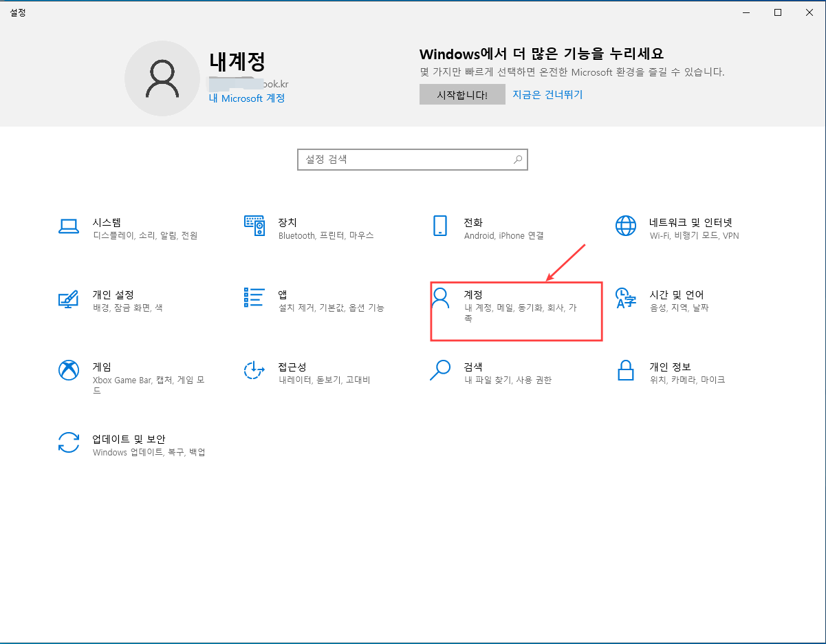Image resolution: width=826 pixels, height=644 pixels.
Task: Open the 내 Microsoft 계정 link
Action: tap(247, 98)
